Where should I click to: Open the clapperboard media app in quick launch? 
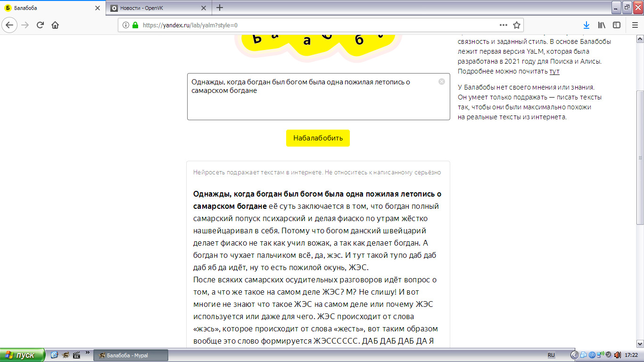pos(77,355)
